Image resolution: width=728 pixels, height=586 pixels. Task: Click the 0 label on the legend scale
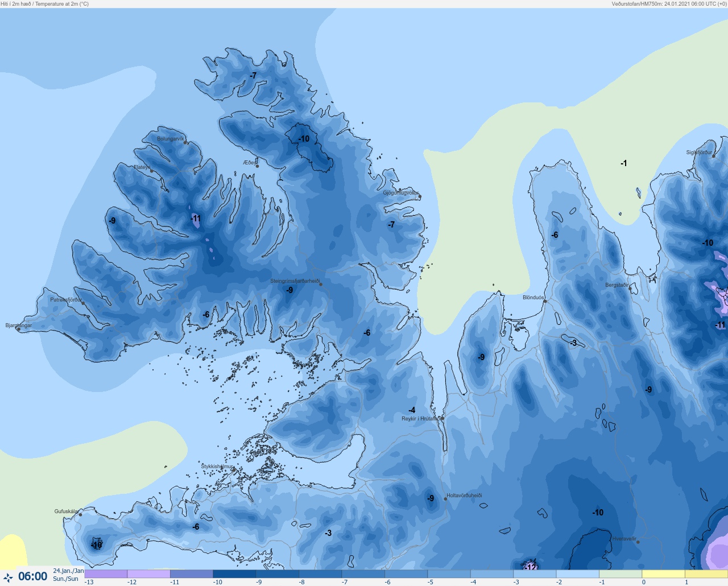(644, 582)
